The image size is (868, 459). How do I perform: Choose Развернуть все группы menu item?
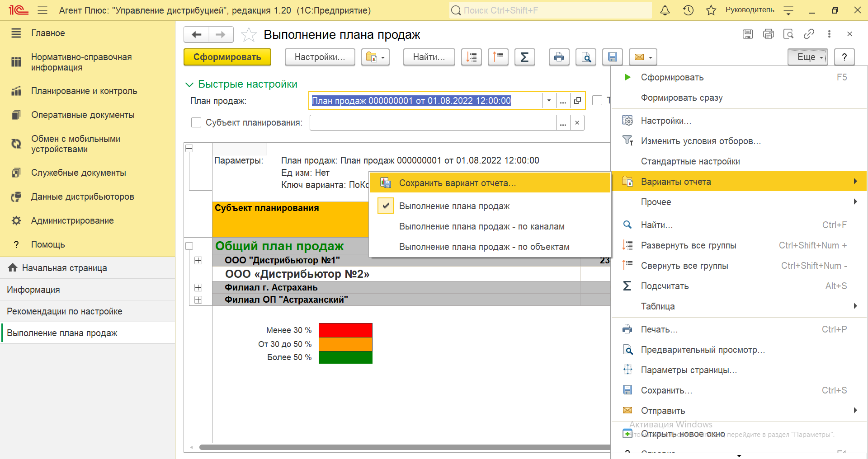click(x=739, y=245)
